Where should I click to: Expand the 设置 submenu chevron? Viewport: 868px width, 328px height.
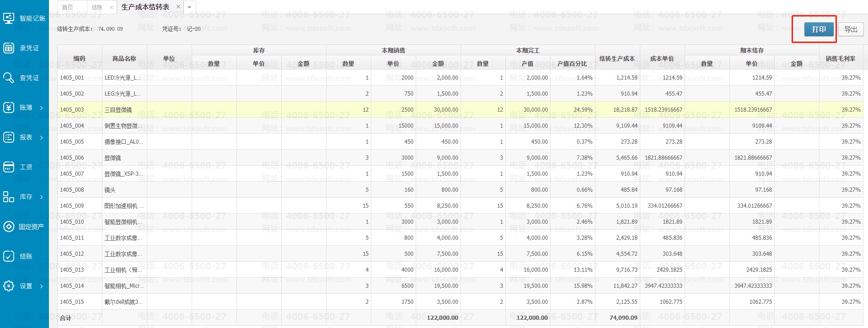pos(42,286)
